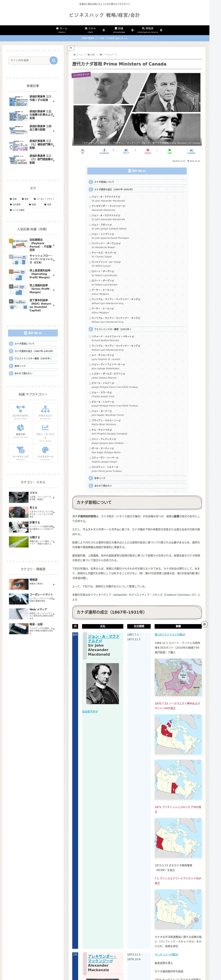
Task: Click the Rupert's Land map image
Action: [178, 678]
